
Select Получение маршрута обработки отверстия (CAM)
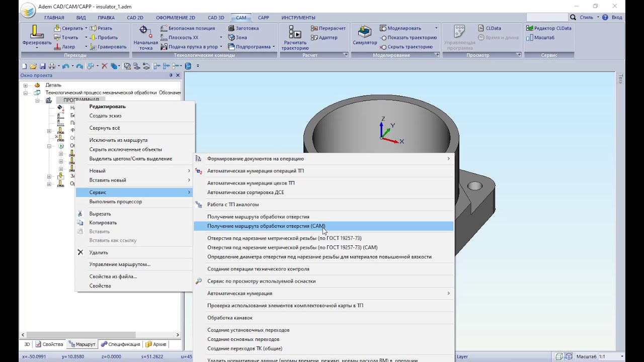(x=324, y=226)
